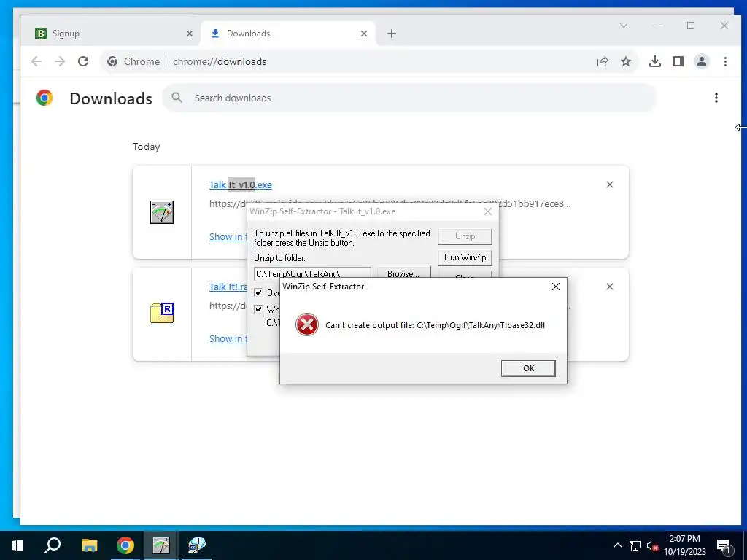747x560 pixels.
Task: Click Chrome icon on the taskbar
Action: 125,545
